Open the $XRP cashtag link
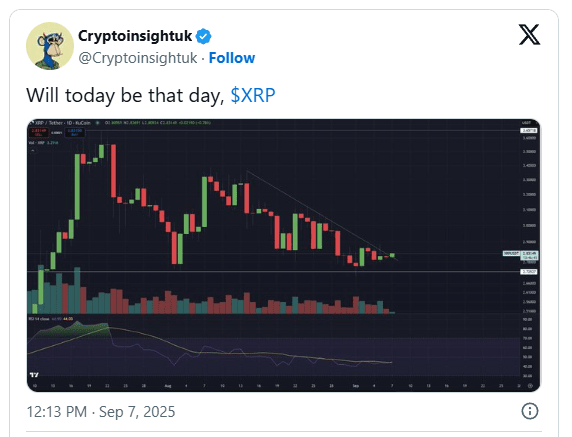572x437 pixels. 253,96
